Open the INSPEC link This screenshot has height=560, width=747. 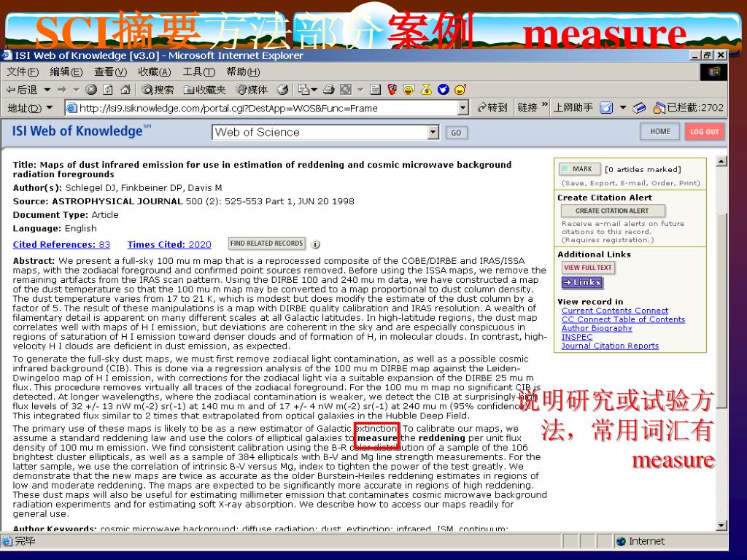point(577,337)
